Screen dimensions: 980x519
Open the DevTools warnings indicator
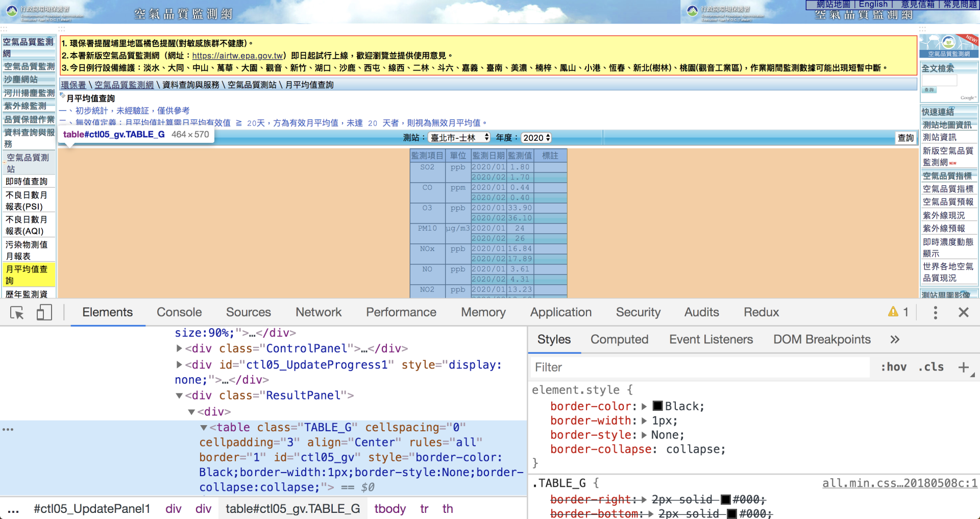click(x=898, y=312)
